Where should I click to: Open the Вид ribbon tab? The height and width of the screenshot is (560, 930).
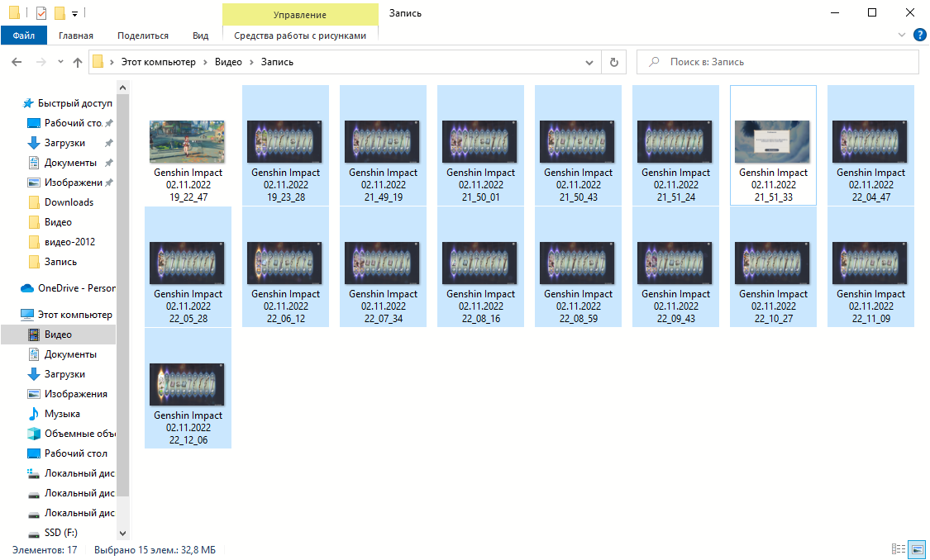pos(201,36)
